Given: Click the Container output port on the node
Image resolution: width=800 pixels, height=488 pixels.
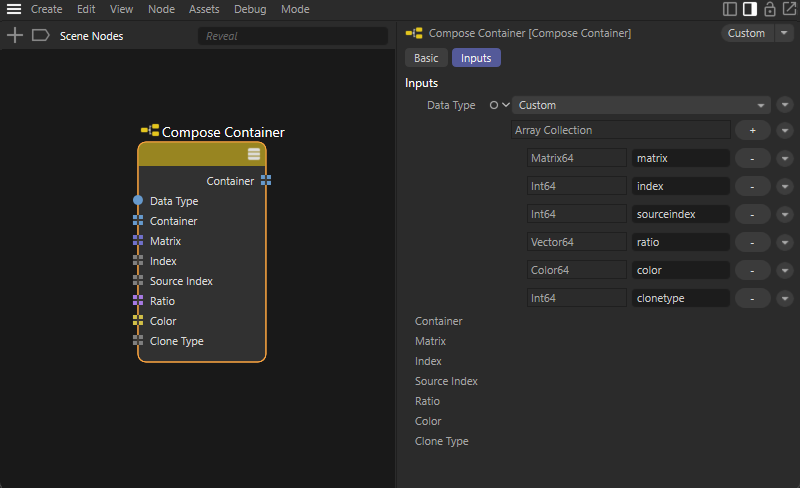Looking at the screenshot, I should click(x=265, y=181).
